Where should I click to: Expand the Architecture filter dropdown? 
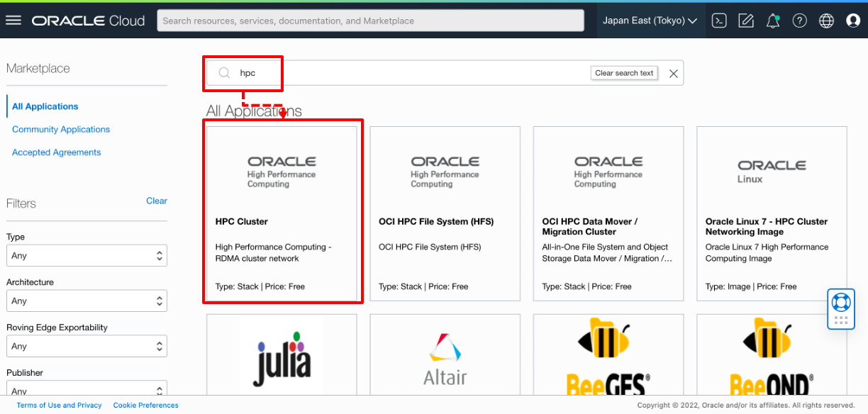click(87, 301)
